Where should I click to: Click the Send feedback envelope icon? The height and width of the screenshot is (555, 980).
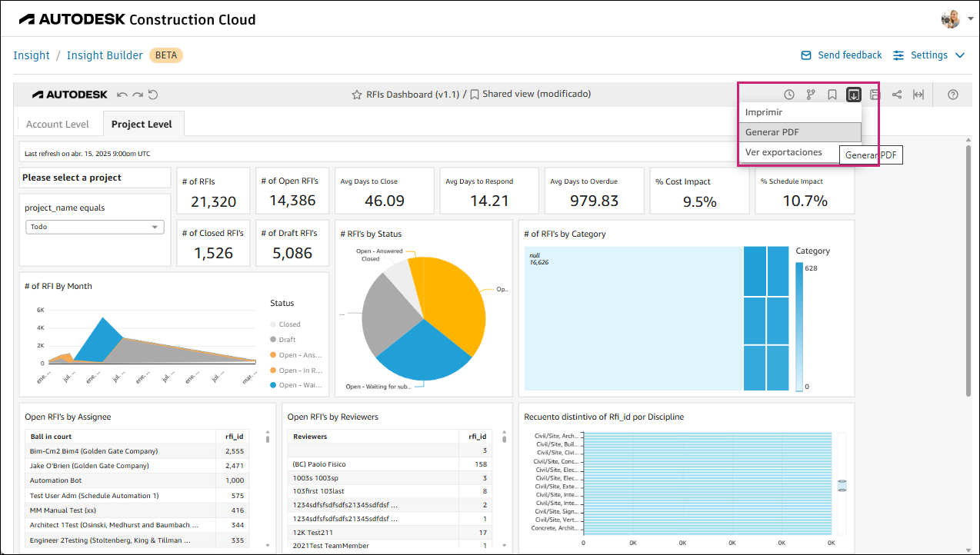point(806,55)
